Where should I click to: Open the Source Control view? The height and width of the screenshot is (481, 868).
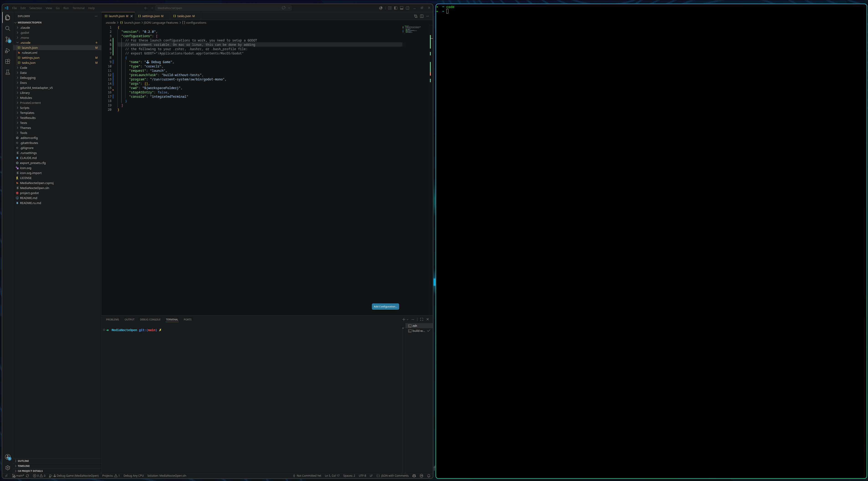tap(8, 39)
